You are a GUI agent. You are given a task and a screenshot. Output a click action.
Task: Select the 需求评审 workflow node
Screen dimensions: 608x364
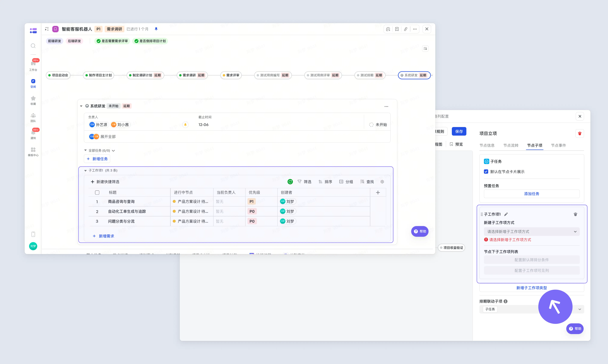tap(231, 75)
